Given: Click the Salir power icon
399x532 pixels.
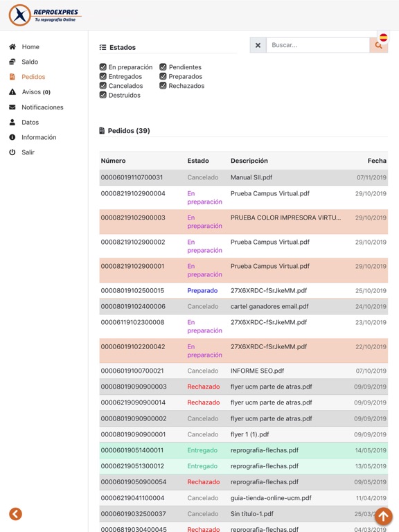Looking at the screenshot, I should point(12,152).
